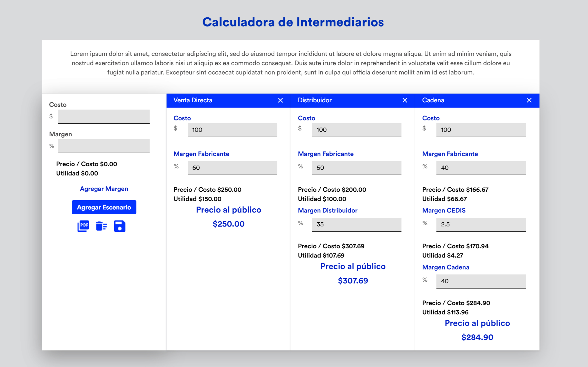This screenshot has height=367, width=588.
Task: Click Venta Directa Costo input showing 100
Action: tap(232, 130)
